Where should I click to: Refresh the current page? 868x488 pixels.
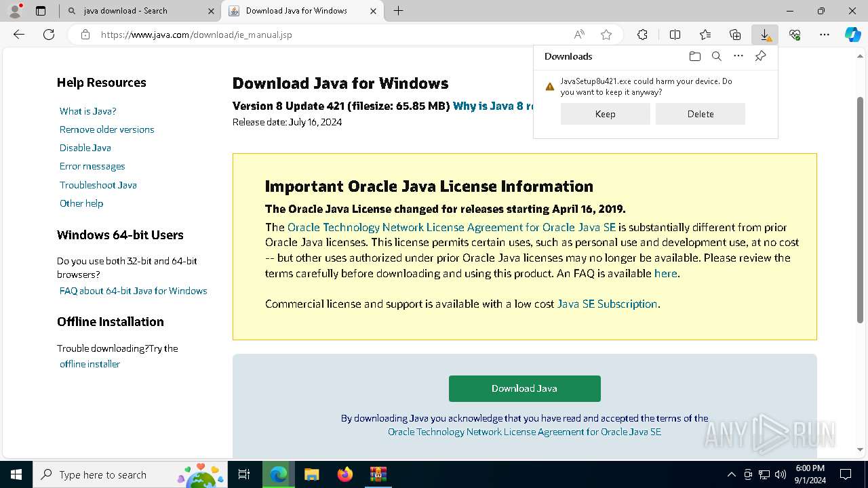[x=49, y=35]
